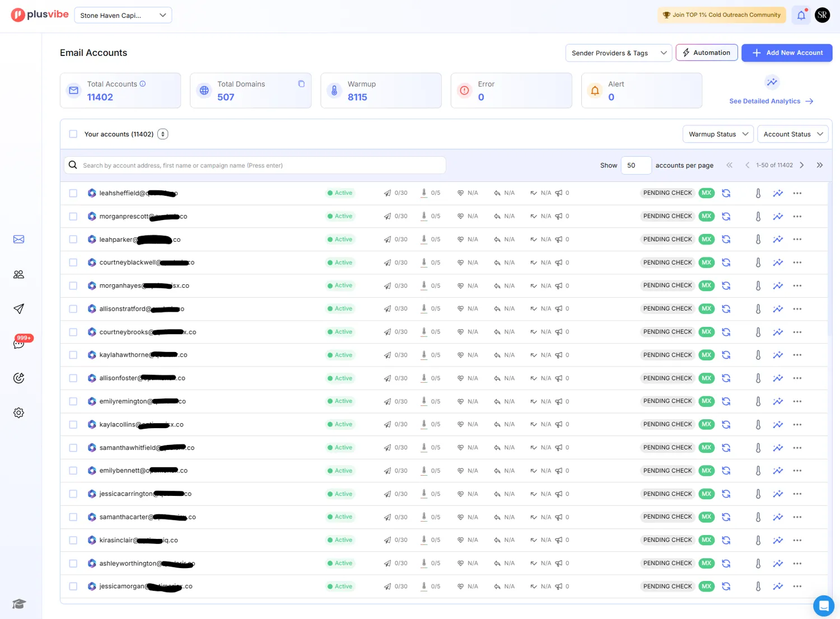The height and width of the screenshot is (619, 840).
Task: Open the email accounts mail icon in sidebar
Action: point(18,240)
